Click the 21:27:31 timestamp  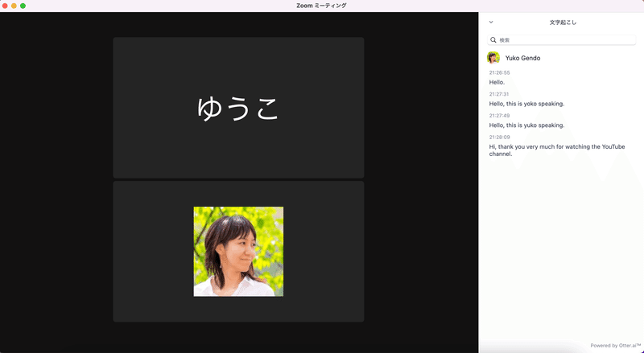[x=499, y=94]
